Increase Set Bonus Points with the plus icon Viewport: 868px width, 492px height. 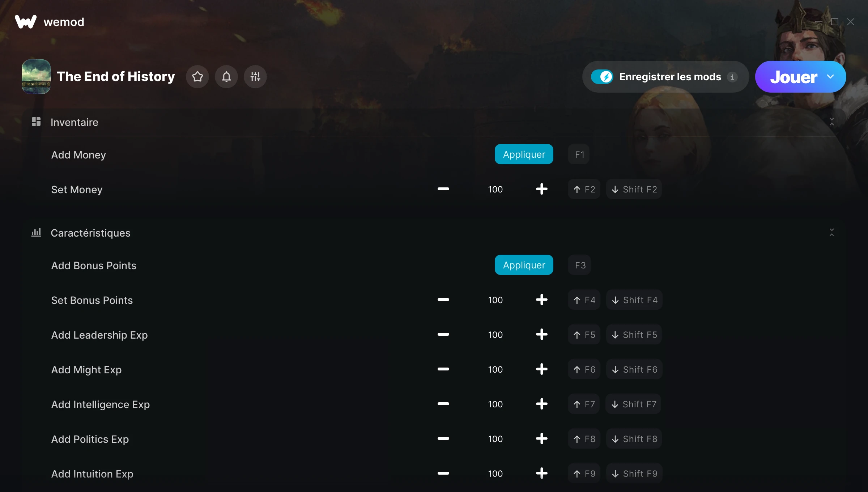pyautogui.click(x=541, y=300)
